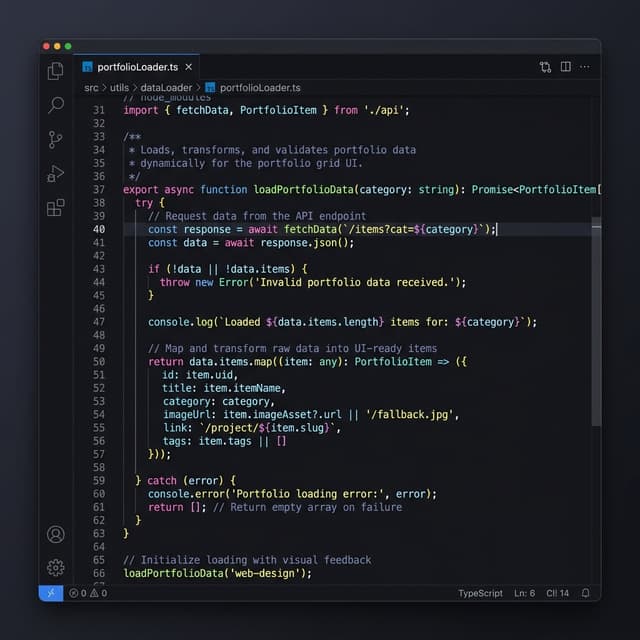Click the utils breadcrumb segment
This screenshot has height=640, width=640.
(120, 88)
